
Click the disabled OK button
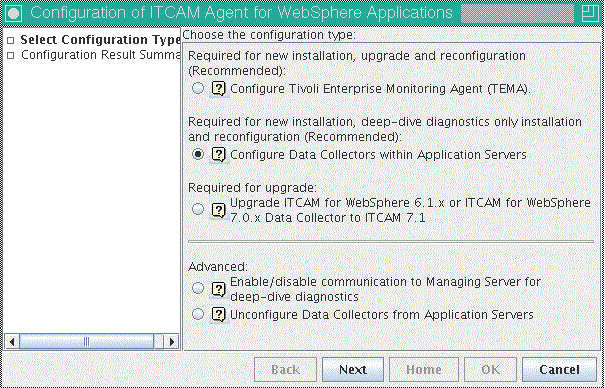coord(490,369)
